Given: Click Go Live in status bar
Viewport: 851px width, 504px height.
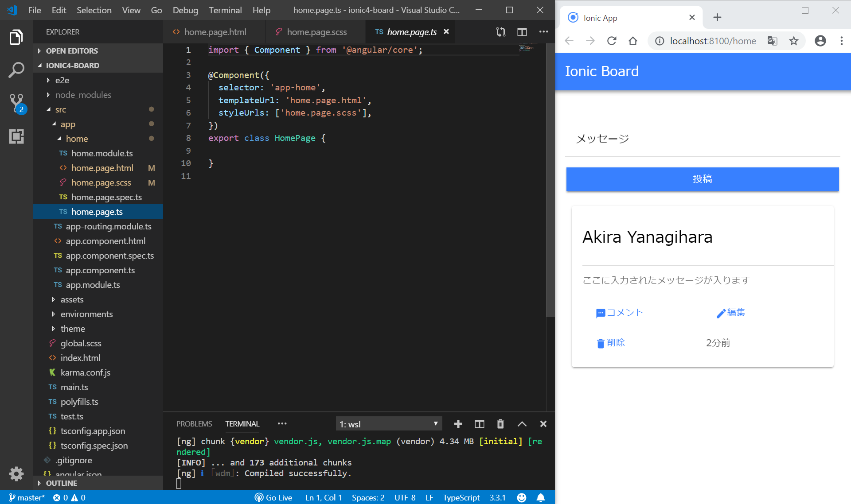Looking at the screenshot, I should click(x=273, y=497).
